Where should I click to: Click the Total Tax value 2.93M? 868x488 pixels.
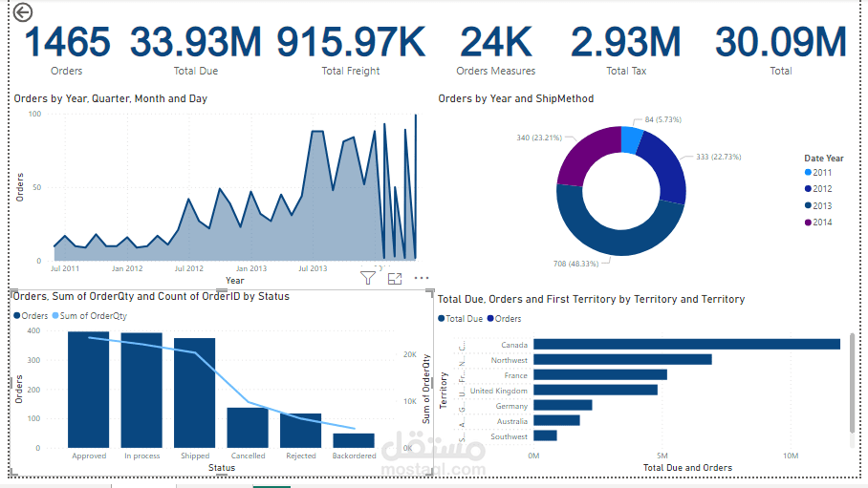coord(626,42)
